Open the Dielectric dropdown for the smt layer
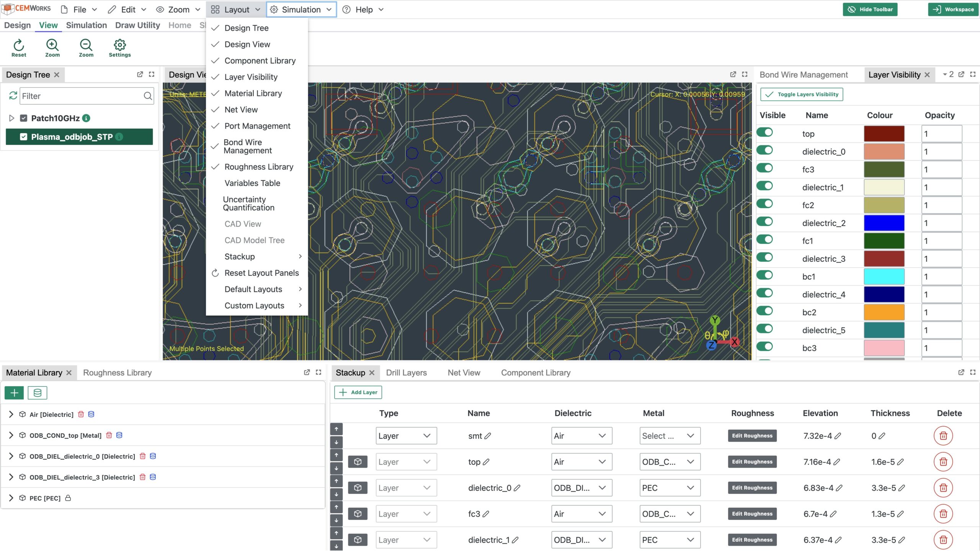 click(581, 436)
